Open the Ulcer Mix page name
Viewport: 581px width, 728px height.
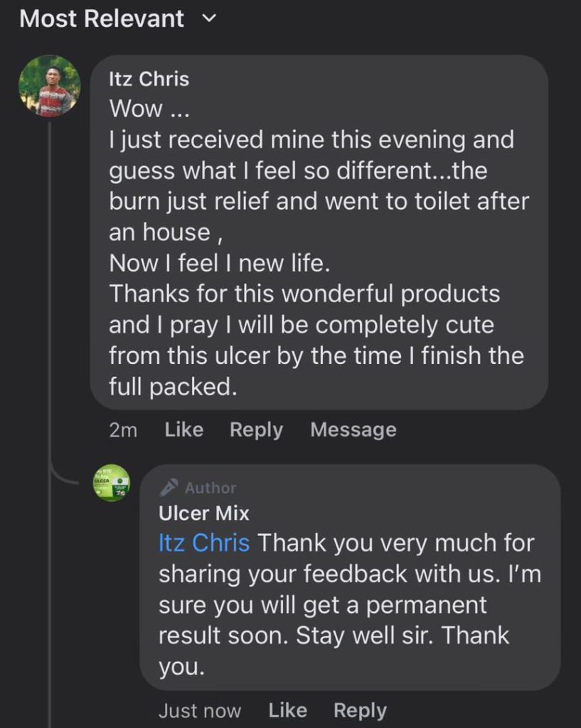[x=204, y=512]
